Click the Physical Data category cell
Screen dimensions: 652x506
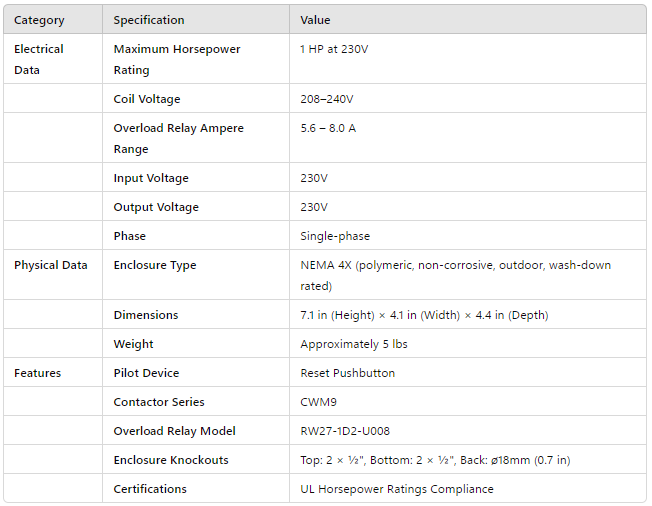point(51,265)
